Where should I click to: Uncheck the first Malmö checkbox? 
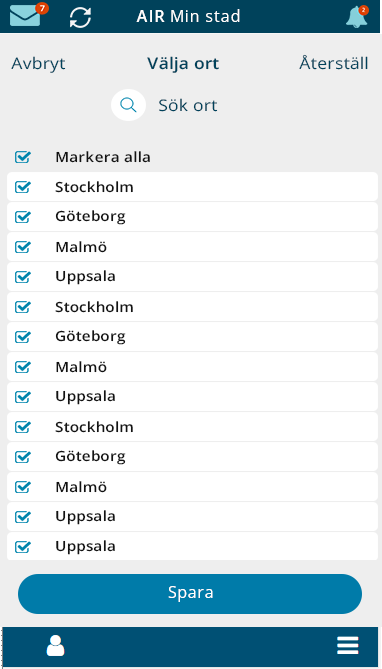(x=23, y=247)
